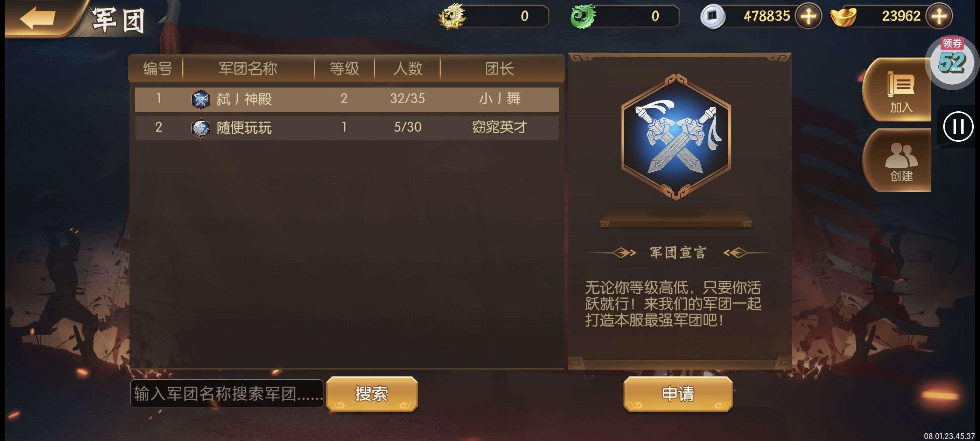Select the 随便玩玩 legion row
Viewport: 980px width, 441px height.
(346, 127)
